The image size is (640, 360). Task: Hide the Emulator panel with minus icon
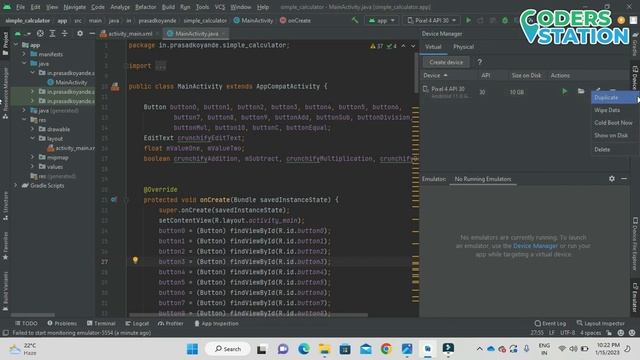click(x=624, y=179)
